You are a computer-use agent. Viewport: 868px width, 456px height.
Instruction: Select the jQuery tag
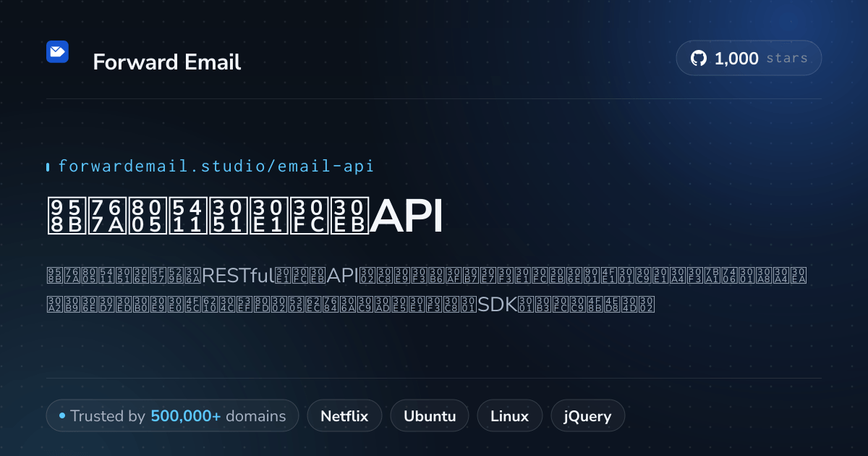(x=587, y=416)
